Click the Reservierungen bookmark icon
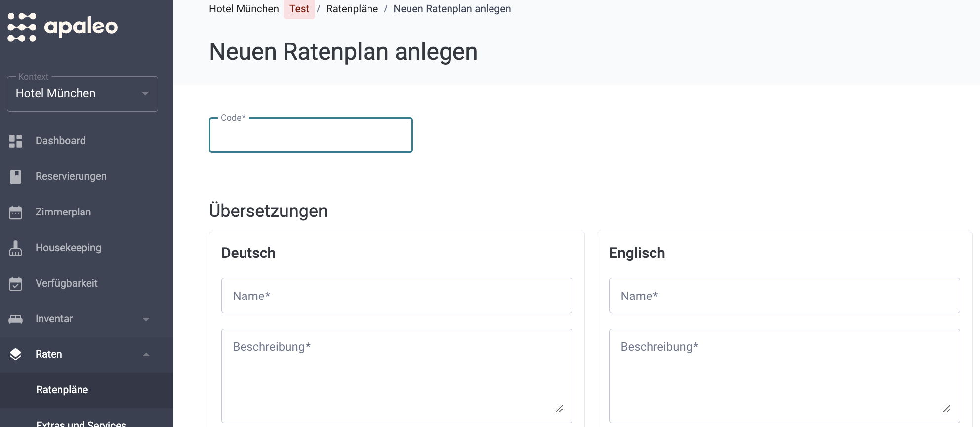 point(16,177)
